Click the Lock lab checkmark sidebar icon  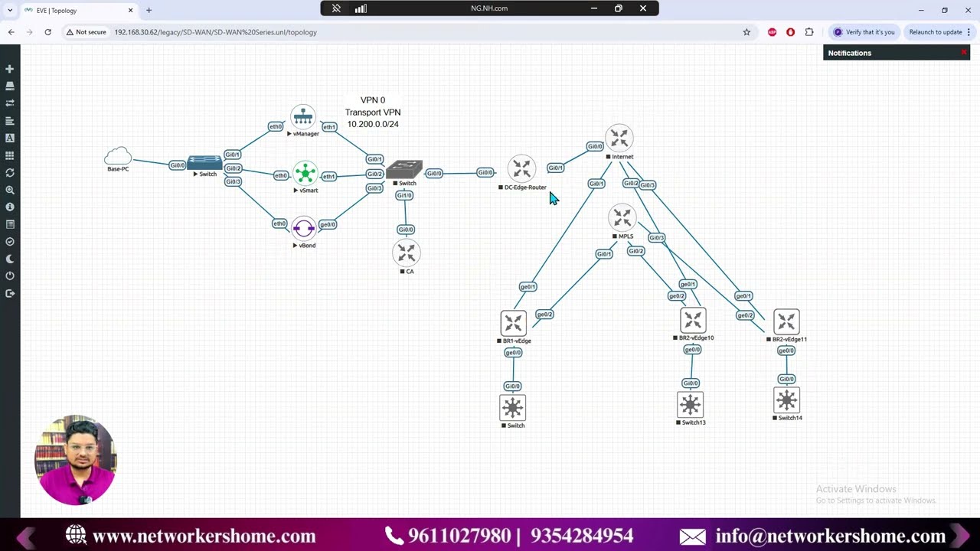(x=10, y=242)
